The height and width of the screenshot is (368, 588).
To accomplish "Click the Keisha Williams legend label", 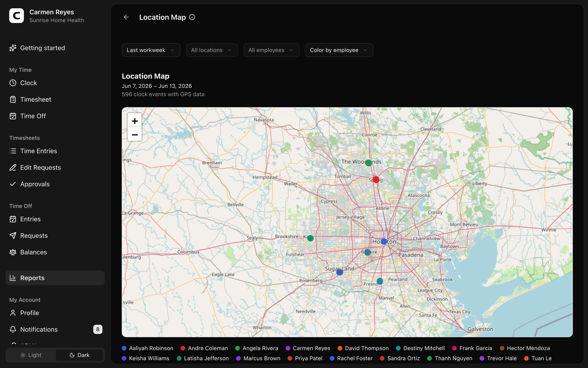I will click(x=149, y=358).
